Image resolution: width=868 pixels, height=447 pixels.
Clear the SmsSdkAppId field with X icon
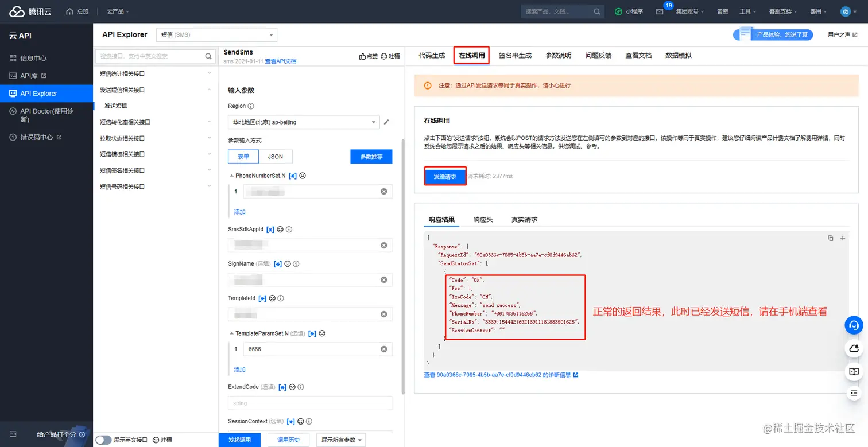(x=384, y=246)
